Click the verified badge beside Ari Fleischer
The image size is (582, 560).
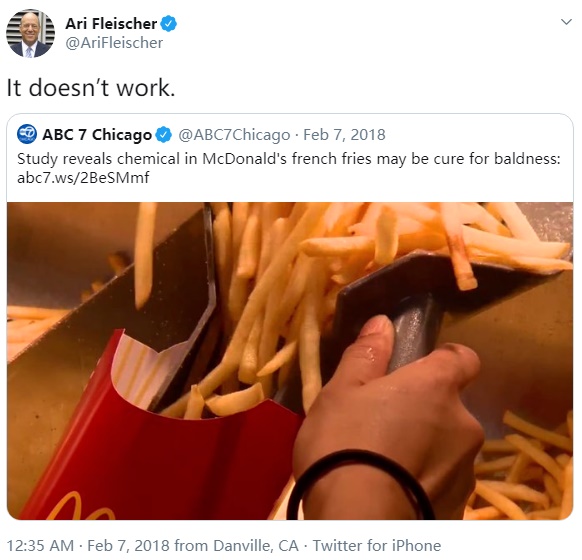169,24
